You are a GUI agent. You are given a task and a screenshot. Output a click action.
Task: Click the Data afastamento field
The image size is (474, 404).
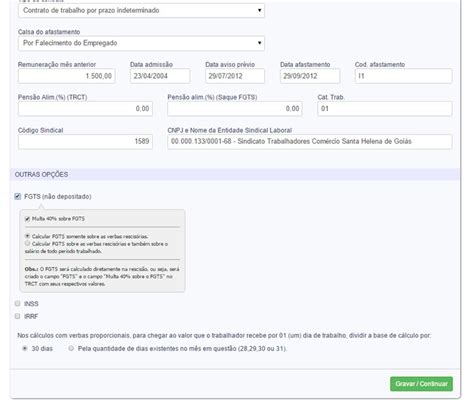click(310, 76)
